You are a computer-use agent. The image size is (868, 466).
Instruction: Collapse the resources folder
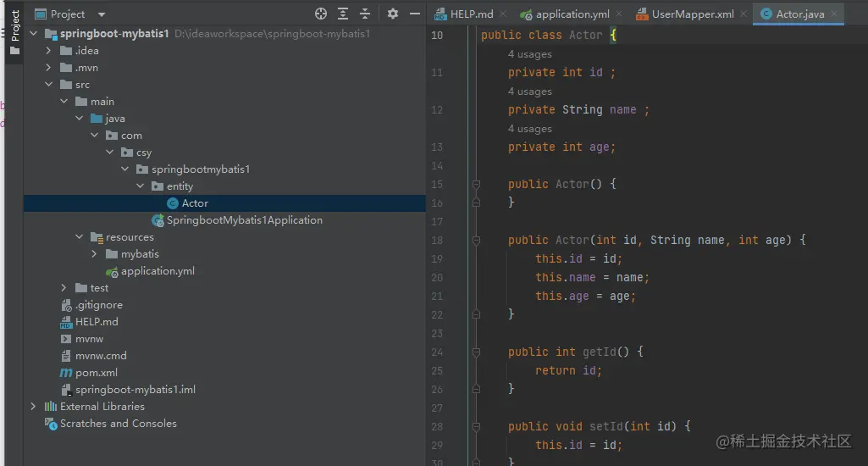coord(79,236)
